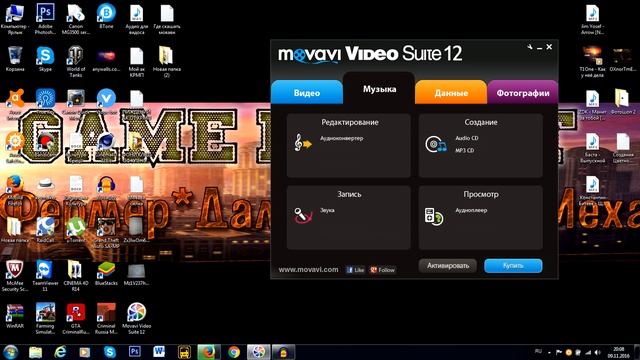The width and height of the screenshot is (640, 360).
Task: Select the anywalls.co... desktop image file
Action: pos(106,59)
